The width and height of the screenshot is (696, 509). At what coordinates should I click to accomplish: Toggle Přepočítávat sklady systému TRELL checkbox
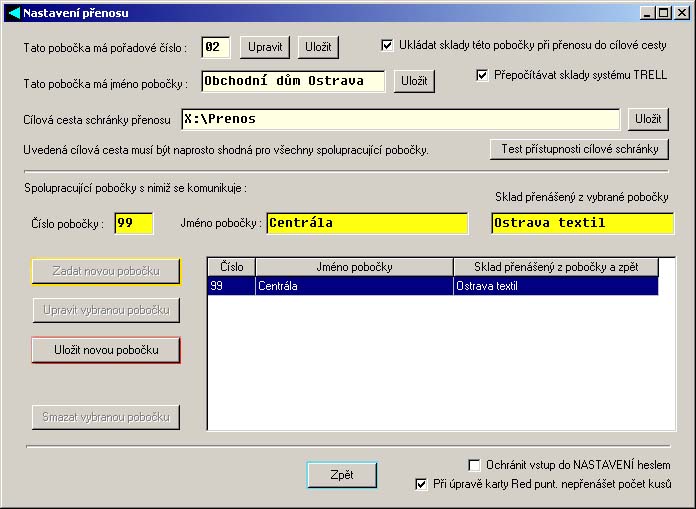(x=482, y=75)
